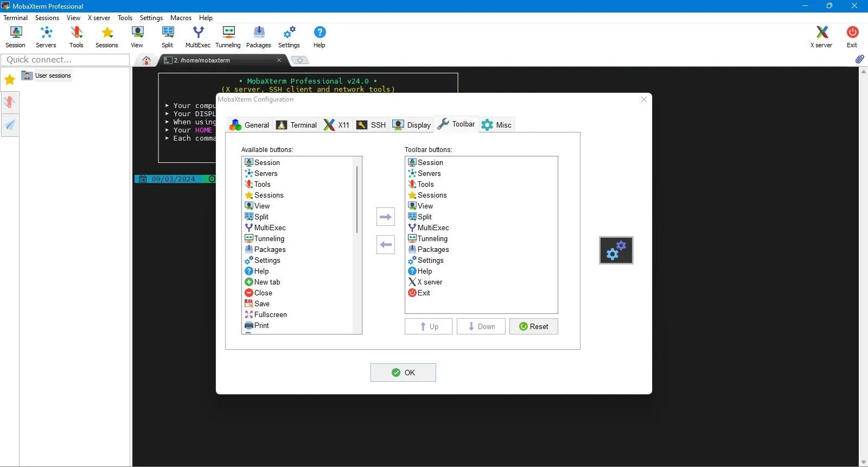Select Exit in the Toolbar buttons list
This screenshot has width=868, height=467.
(419, 293)
